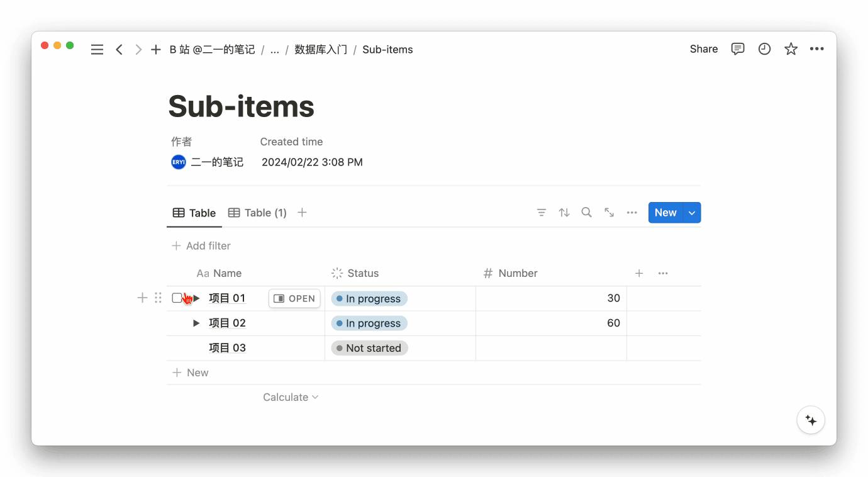Click the author 二一的笔记

(208, 162)
